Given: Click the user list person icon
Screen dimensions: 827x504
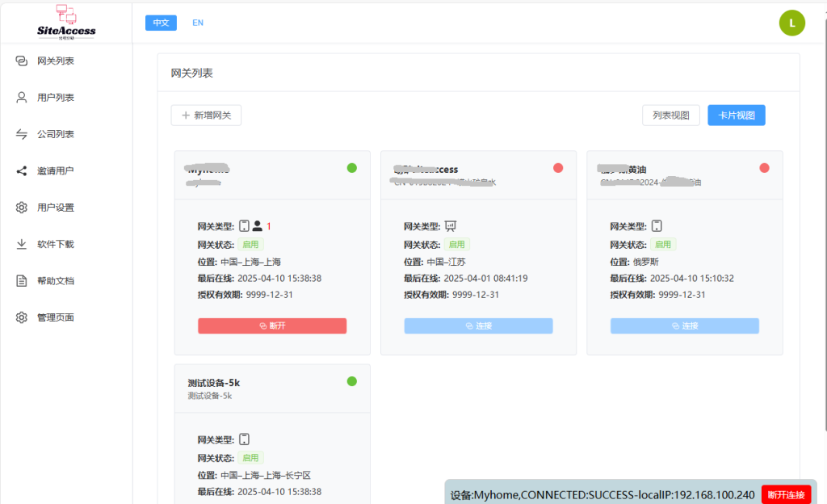Looking at the screenshot, I should pos(22,97).
